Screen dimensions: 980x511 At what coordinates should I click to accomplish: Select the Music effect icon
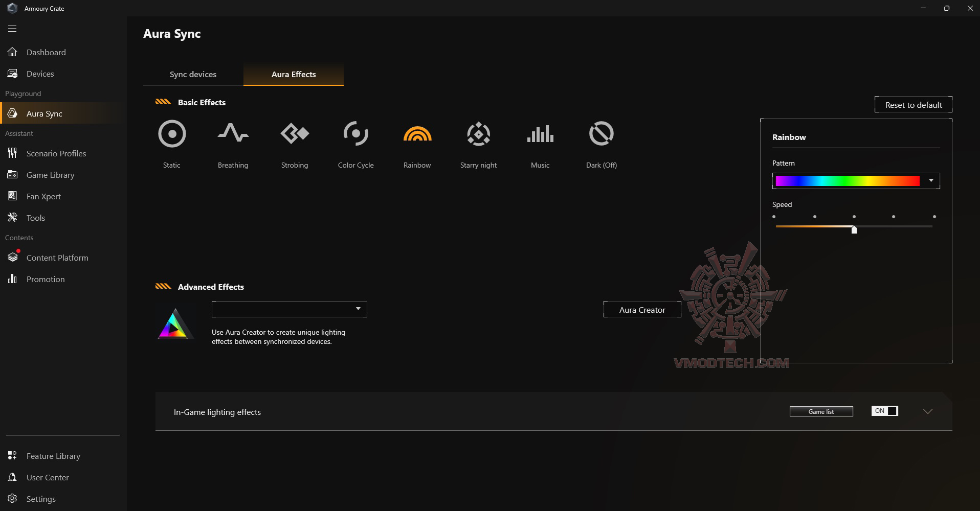pos(540,134)
